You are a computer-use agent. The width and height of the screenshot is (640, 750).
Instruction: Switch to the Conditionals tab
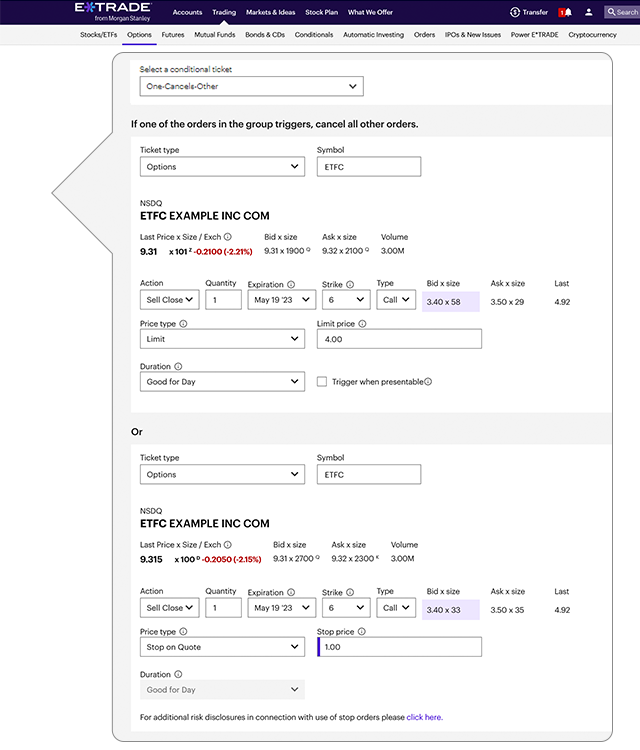coord(313,34)
